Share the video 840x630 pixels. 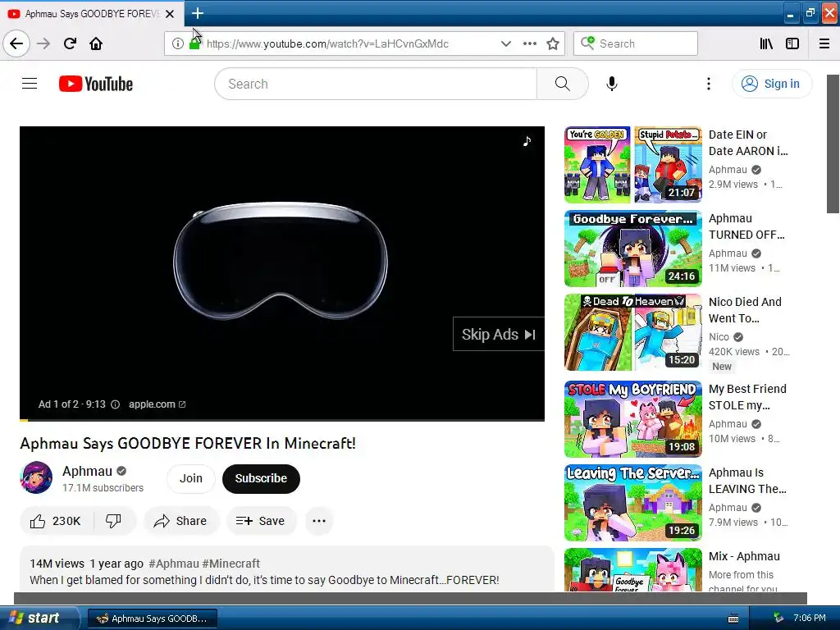(x=180, y=521)
